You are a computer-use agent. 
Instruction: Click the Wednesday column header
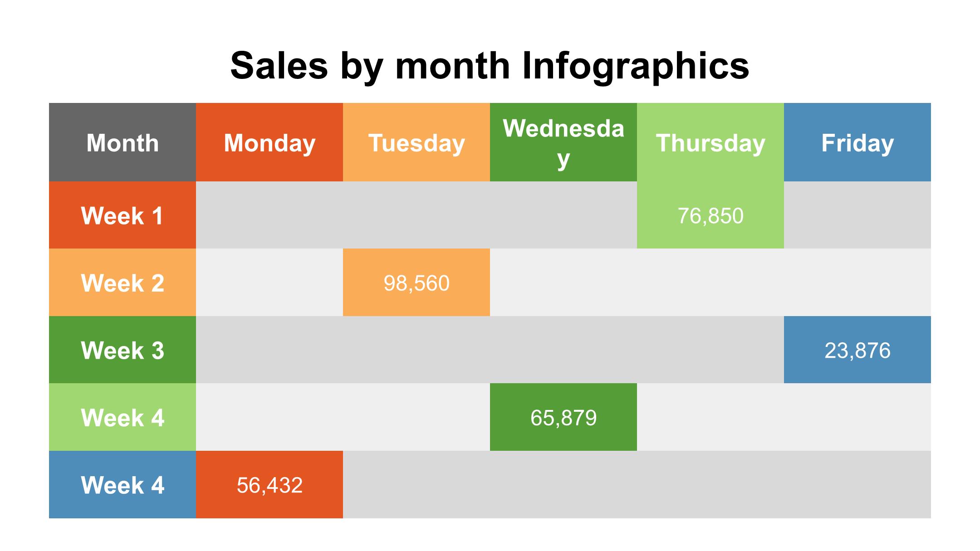[x=563, y=143]
